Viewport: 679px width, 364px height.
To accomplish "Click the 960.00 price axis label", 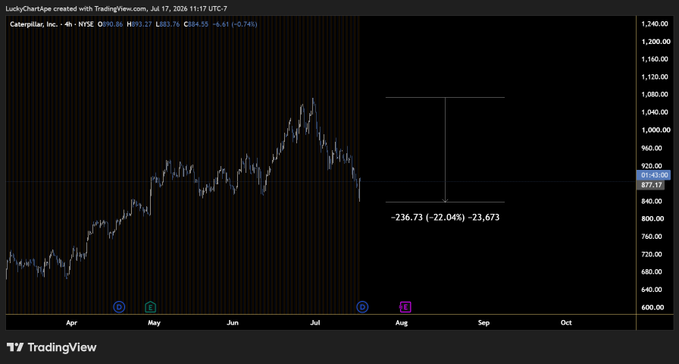I will click(652, 148).
